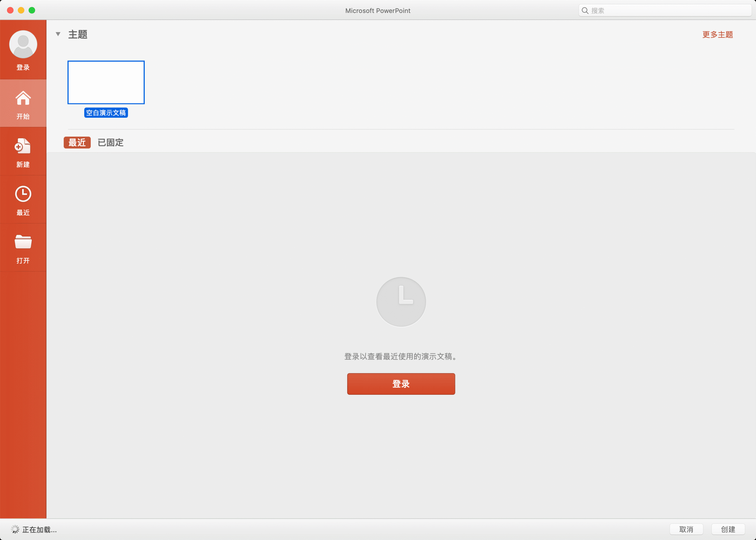Select the 空白演示文稿 blank presentation thumbnail

tap(106, 82)
